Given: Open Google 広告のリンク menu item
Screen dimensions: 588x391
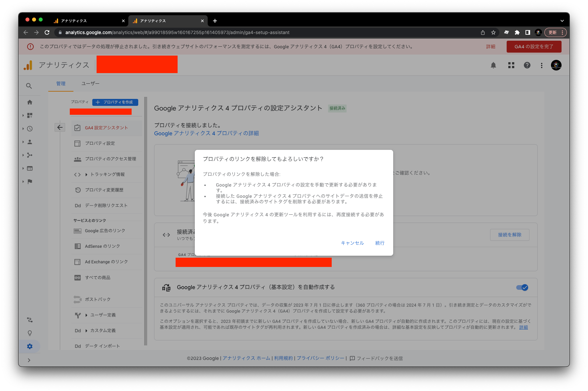Looking at the screenshot, I should click(x=106, y=231).
